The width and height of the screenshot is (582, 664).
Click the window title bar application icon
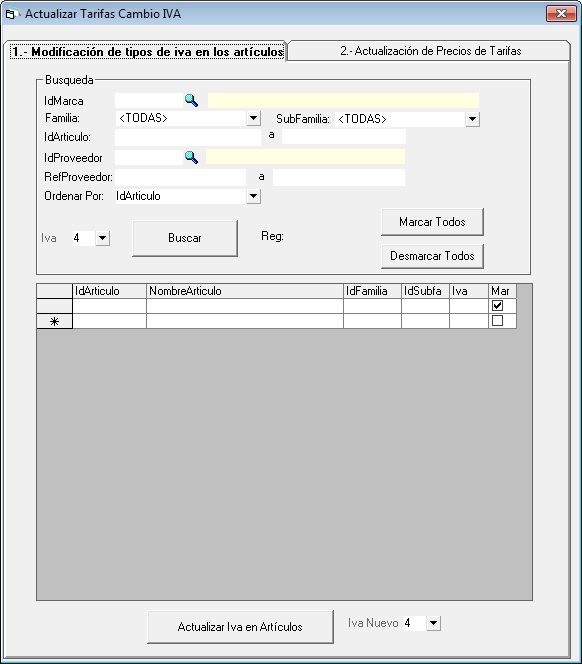pyautogui.click(x=10, y=14)
